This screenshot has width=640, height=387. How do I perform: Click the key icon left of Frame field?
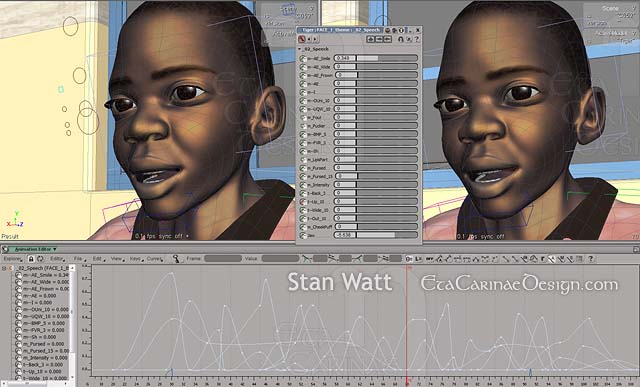[176, 259]
